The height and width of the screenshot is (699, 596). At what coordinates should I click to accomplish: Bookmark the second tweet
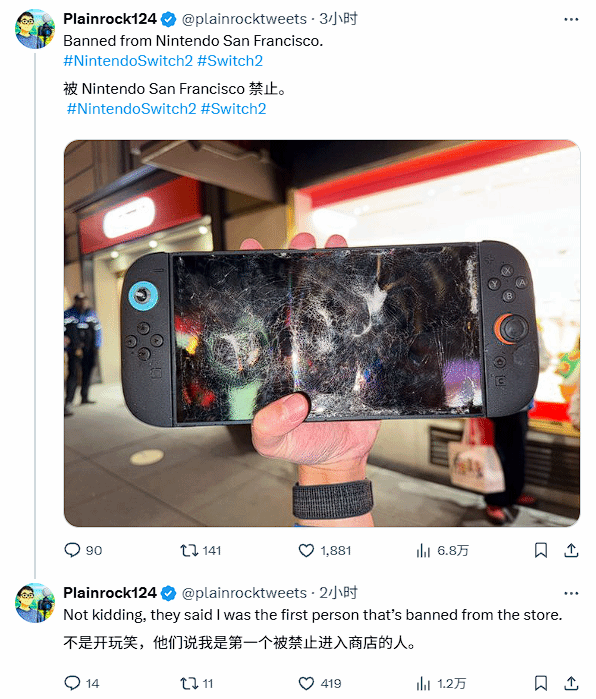coord(541,683)
